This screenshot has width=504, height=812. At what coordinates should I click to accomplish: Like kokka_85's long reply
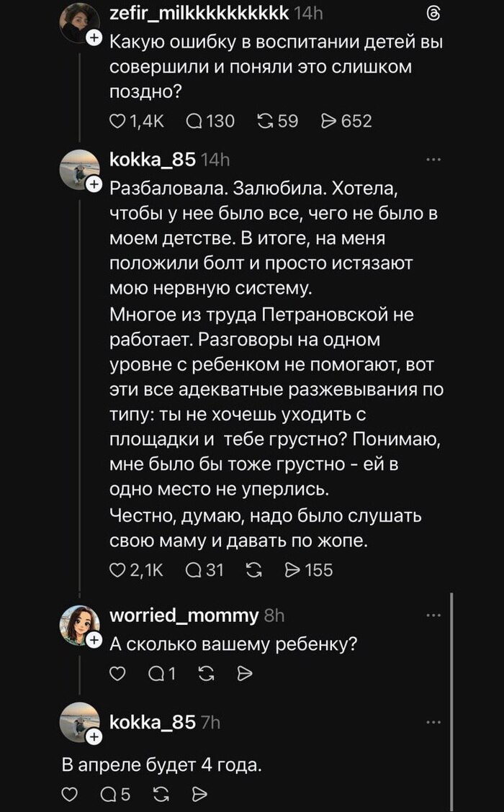117,571
